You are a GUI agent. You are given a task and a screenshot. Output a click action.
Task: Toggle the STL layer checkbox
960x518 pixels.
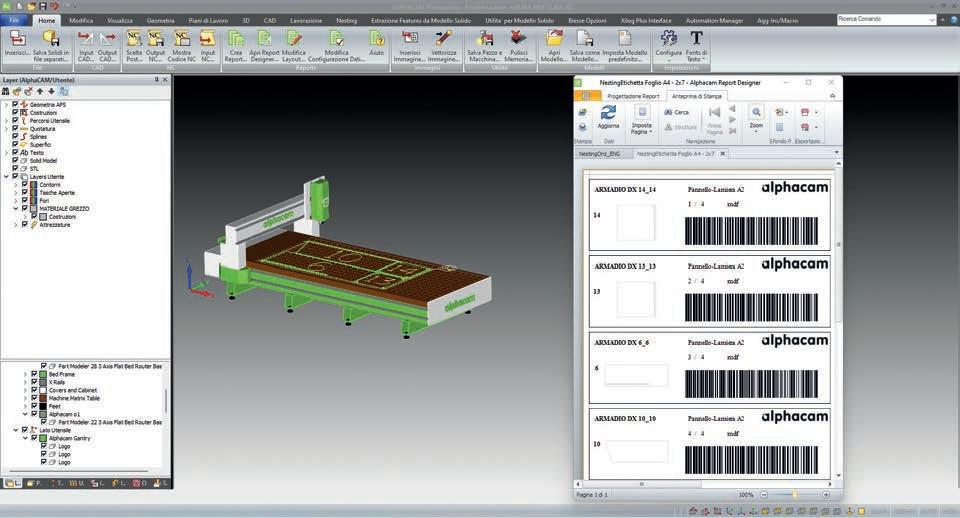click(x=15, y=168)
